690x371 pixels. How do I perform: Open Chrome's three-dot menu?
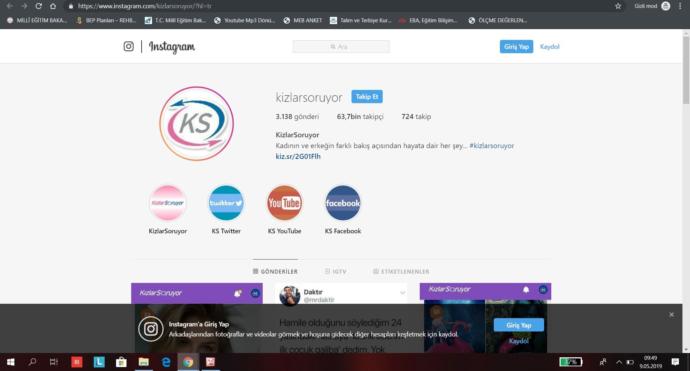[680, 6]
